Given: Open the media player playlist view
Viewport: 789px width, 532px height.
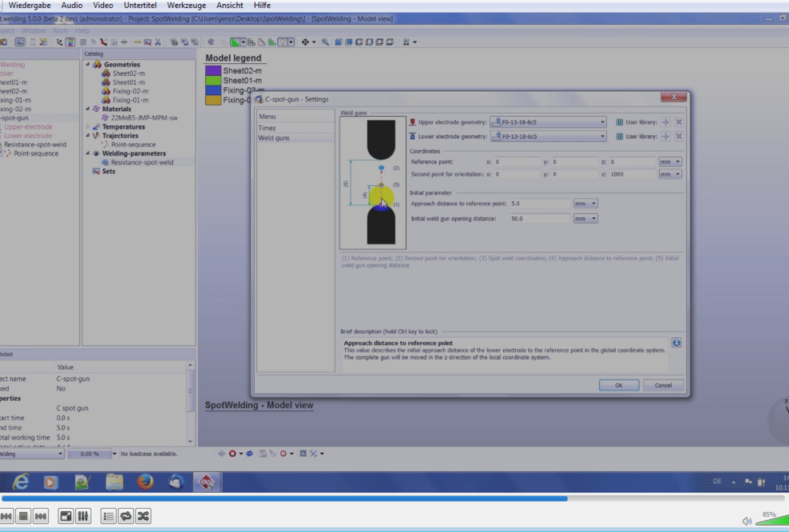Looking at the screenshot, I should click(109, 516).
